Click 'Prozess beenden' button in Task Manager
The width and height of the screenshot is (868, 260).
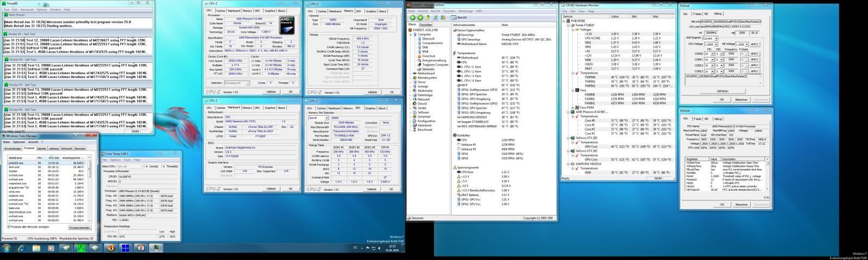tap(79, 227)
